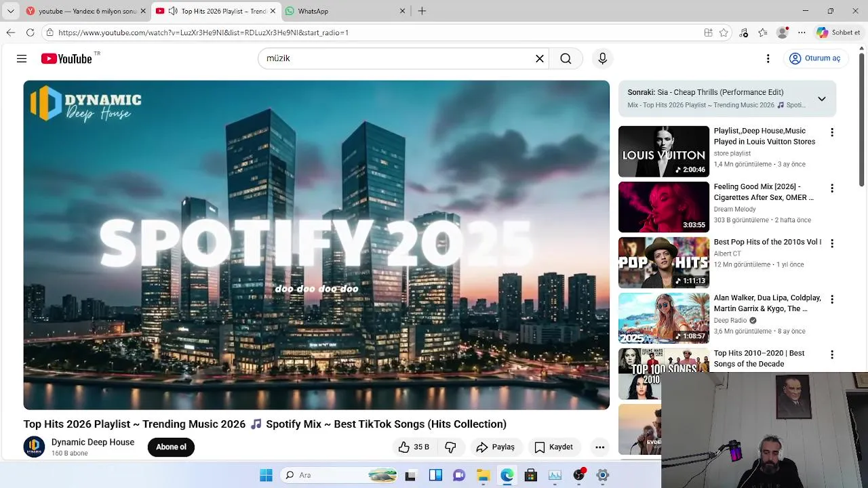Open the Deep Radio channel link
The height and width of the screenshot is (488, 868).
(730, 321)
